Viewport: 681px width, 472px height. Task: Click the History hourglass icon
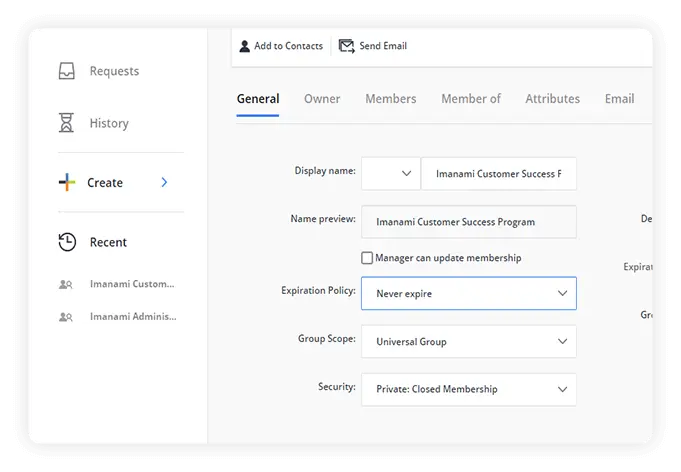tap(66, 123)
